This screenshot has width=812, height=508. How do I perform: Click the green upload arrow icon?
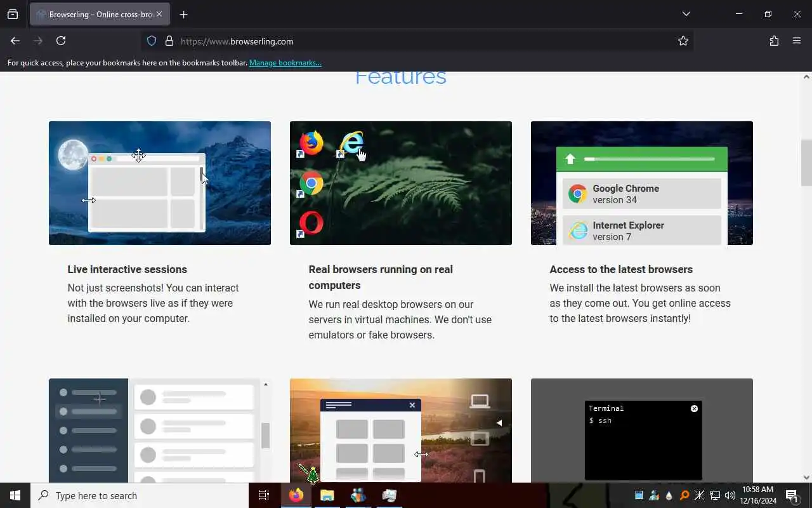tap(570, 159)
